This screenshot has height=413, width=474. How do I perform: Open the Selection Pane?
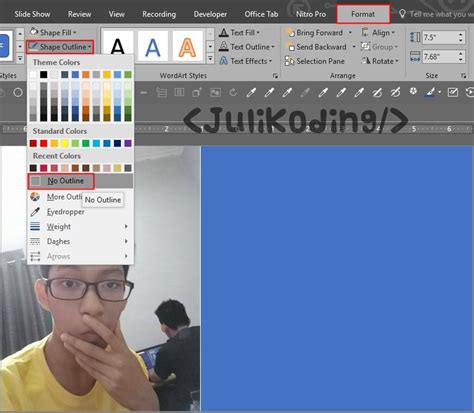315,61
